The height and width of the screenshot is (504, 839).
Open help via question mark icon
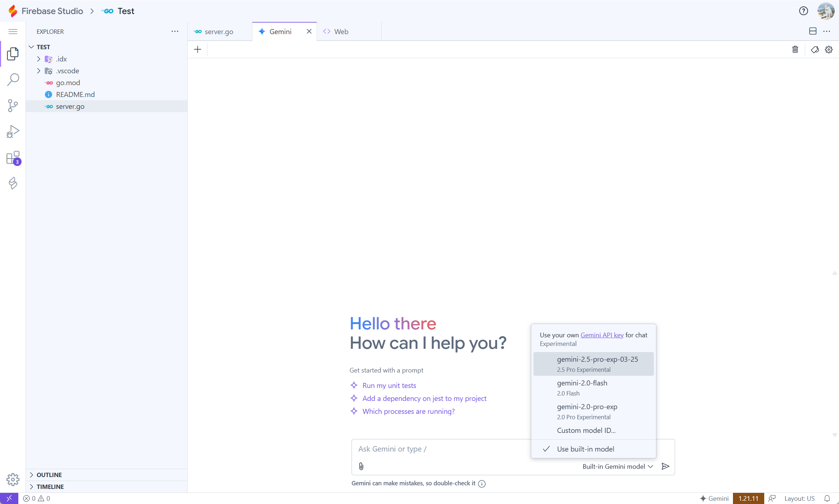click(x=803, y=11)
